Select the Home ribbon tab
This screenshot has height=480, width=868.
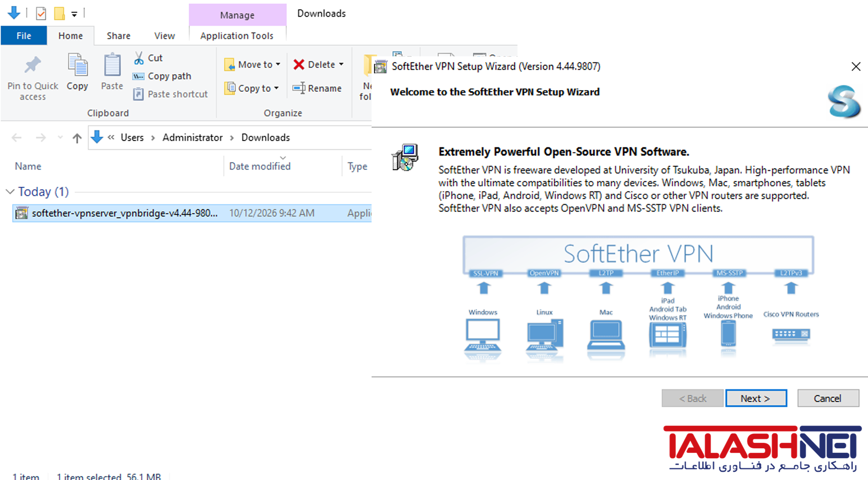coord(71,36)
